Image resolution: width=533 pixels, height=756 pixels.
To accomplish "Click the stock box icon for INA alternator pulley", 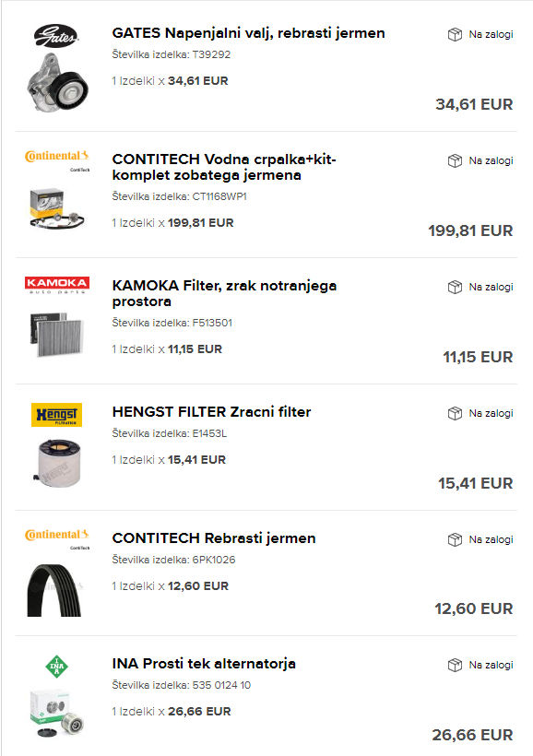I will (455, 666).
